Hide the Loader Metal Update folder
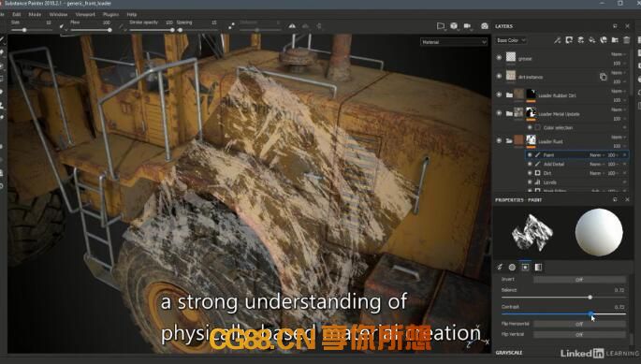Viewport: 641px width, 364px height. click(499, 113)
